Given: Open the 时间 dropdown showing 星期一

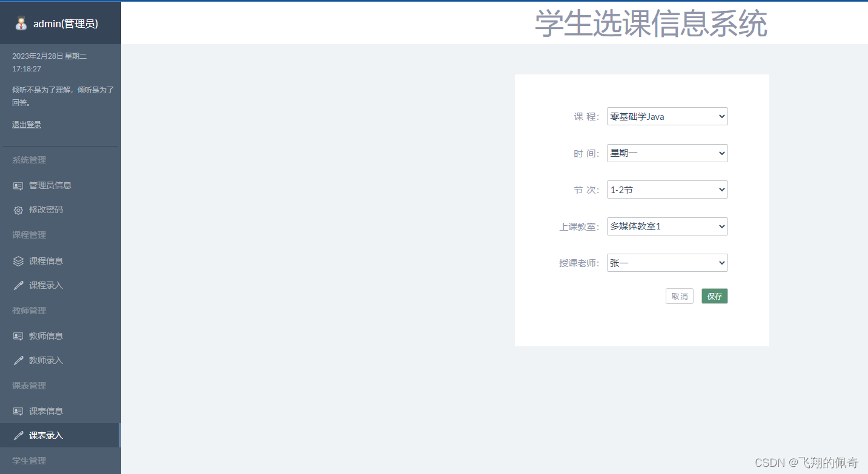Looking at the screenshot, I should click(667, 153).
